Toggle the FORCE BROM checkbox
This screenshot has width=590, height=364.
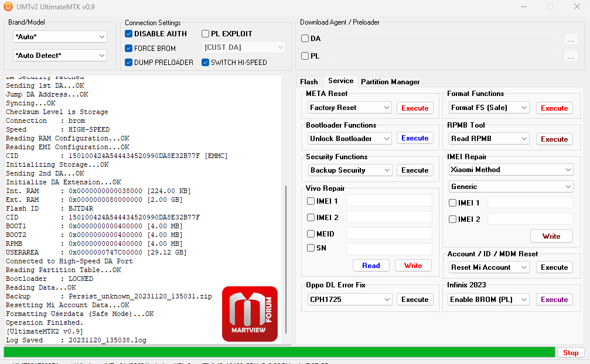[129, 49]
